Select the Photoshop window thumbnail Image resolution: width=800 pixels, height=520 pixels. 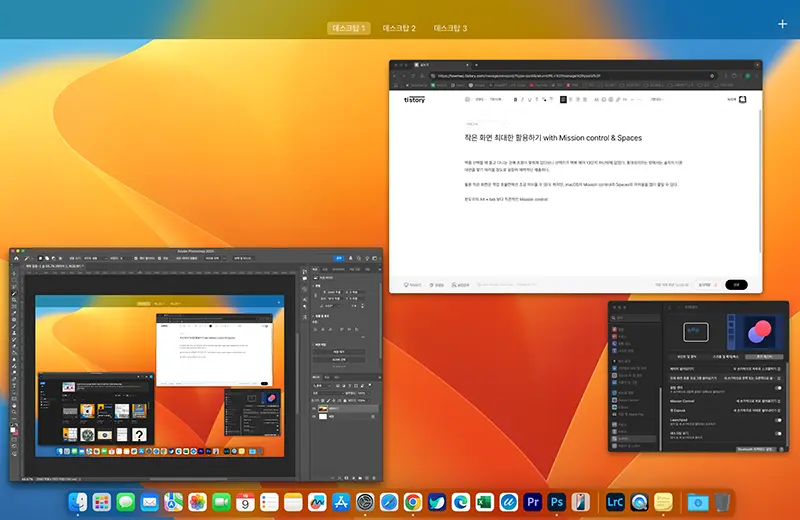tap(196, 364)
